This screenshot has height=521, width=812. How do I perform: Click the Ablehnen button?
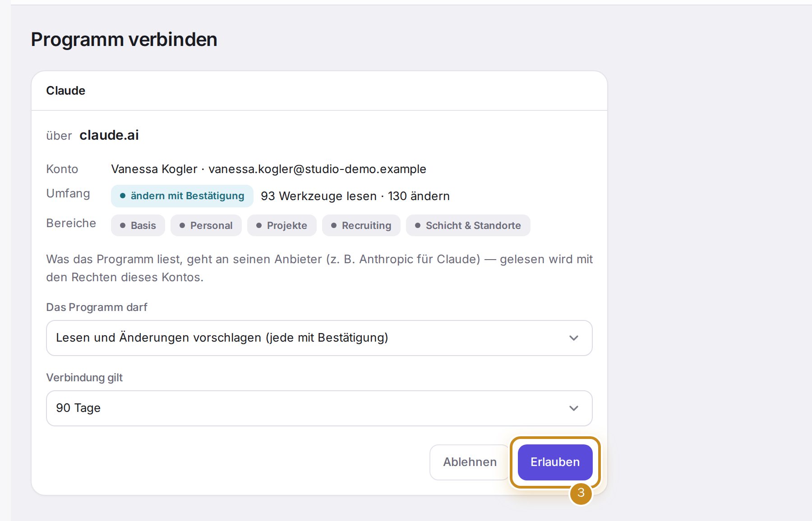470,462
